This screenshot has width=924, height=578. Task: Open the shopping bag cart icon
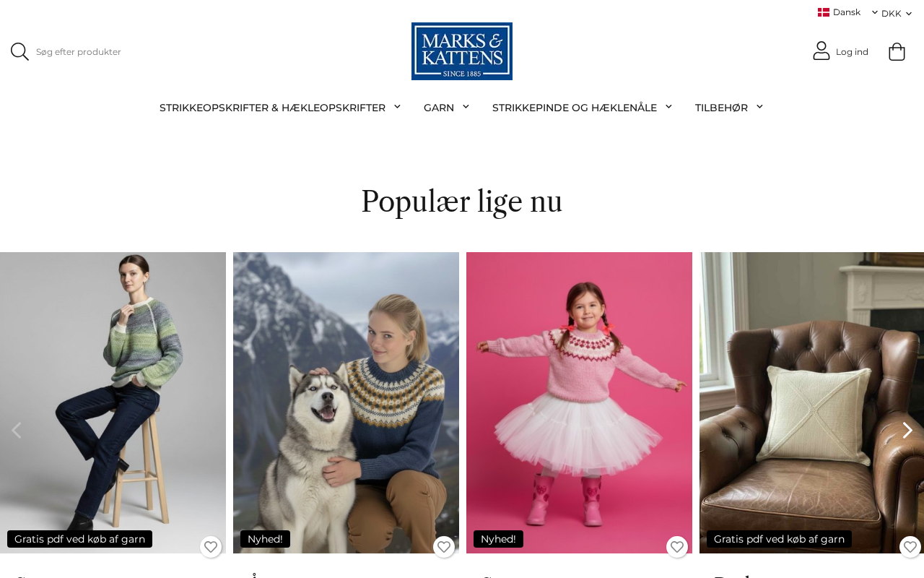(897, 51)
